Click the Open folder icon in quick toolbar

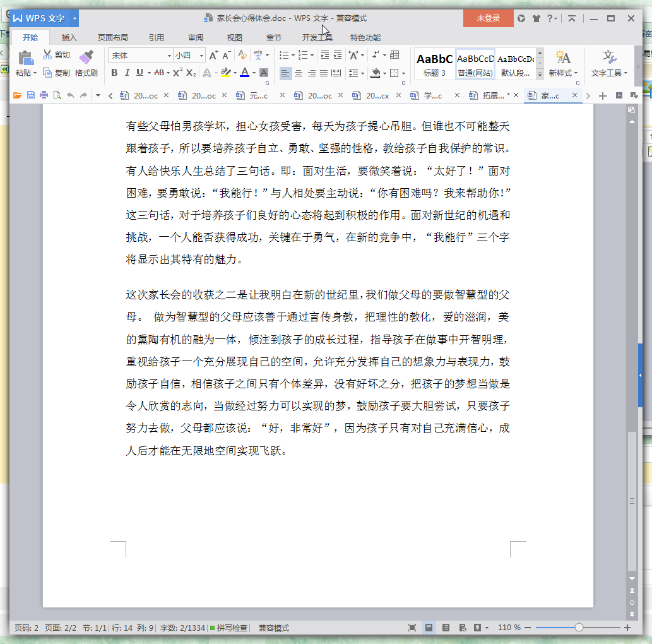18,96
